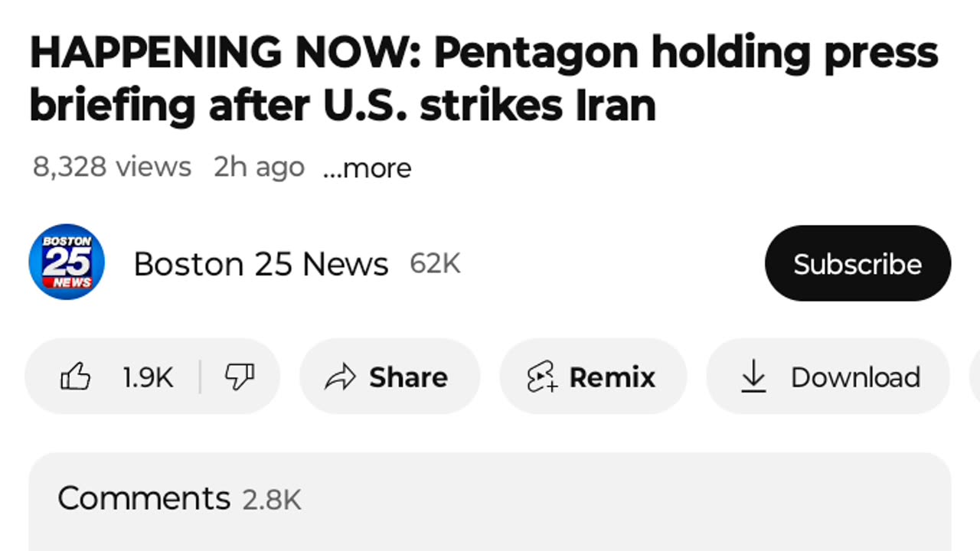980x551 pixels.
Task: Tap the Download label text
Action: click(855, 377)
